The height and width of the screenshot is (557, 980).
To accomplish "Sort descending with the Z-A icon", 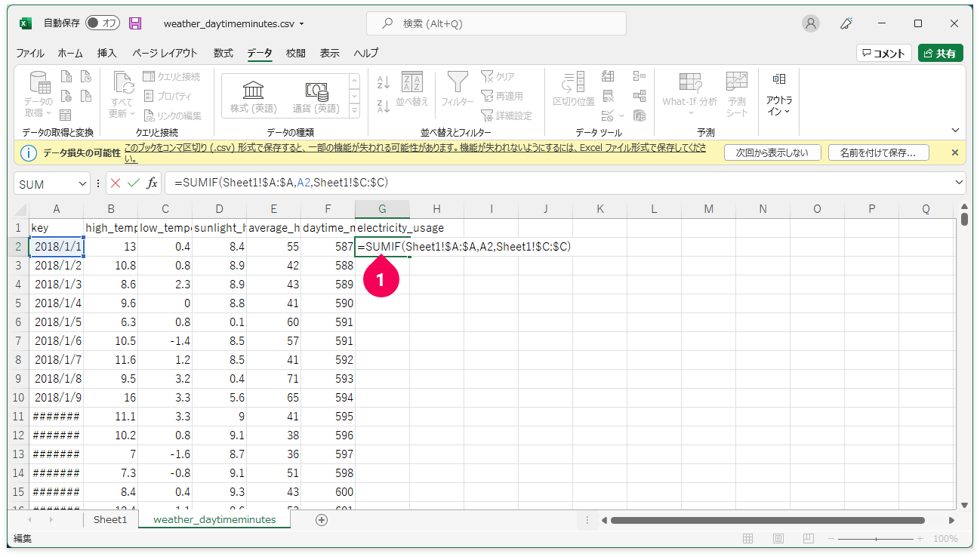I will [383, 106].
